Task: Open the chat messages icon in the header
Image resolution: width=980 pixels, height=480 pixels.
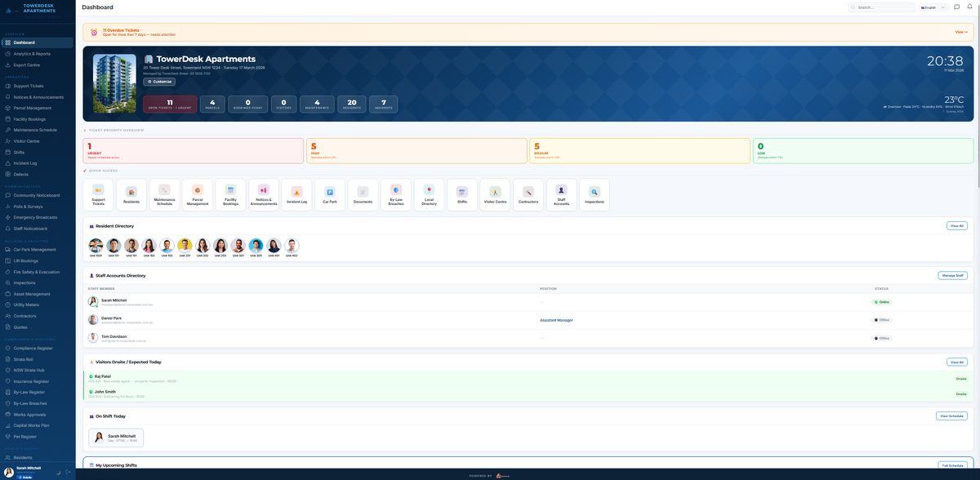Action: (x=954, y=5)
